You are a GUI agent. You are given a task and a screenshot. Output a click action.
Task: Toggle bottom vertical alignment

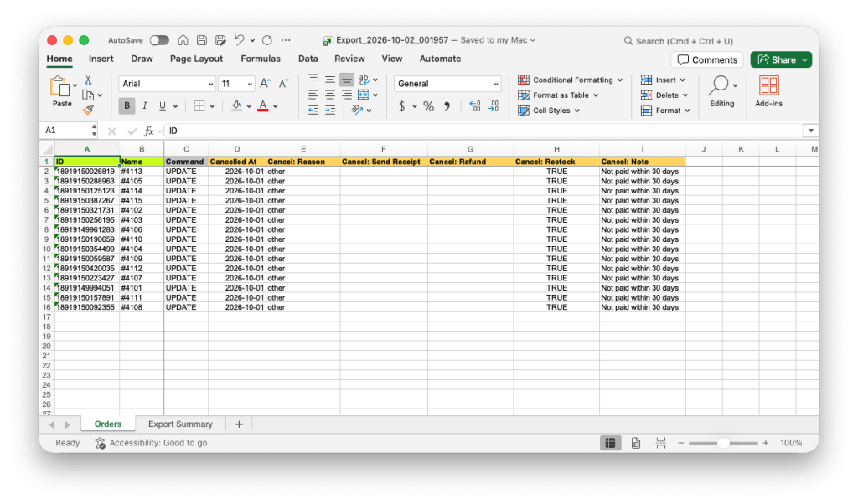point(346,80)
